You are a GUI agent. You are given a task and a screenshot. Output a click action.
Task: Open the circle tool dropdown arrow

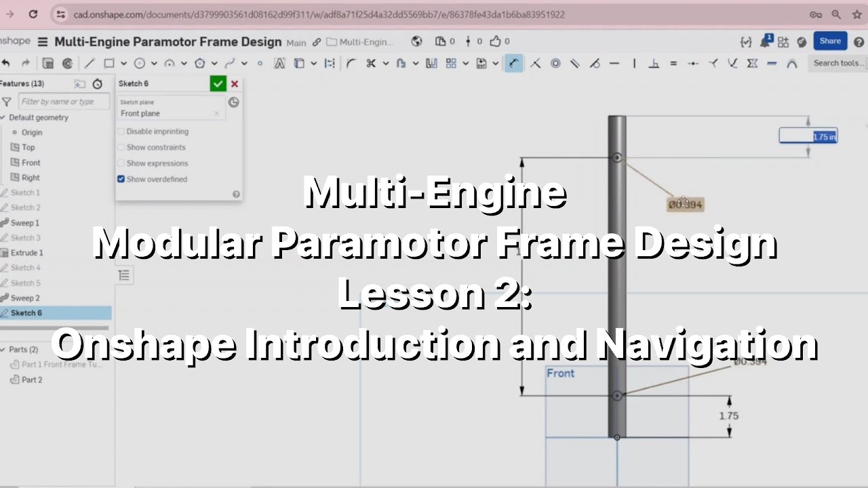click(x=154, y=63)
